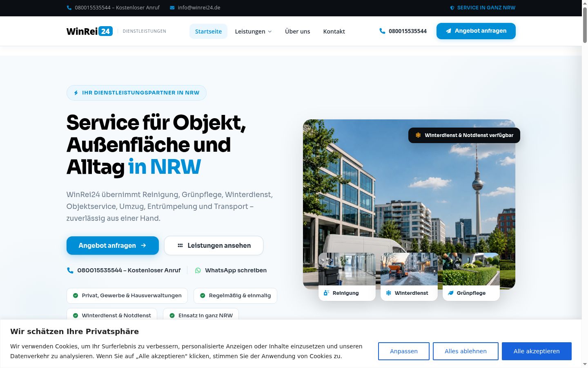The height and width of the screenshot is (368, 588).
Task: Accept all cookies with Alle akzeptieren
Action: coord(537,351)
